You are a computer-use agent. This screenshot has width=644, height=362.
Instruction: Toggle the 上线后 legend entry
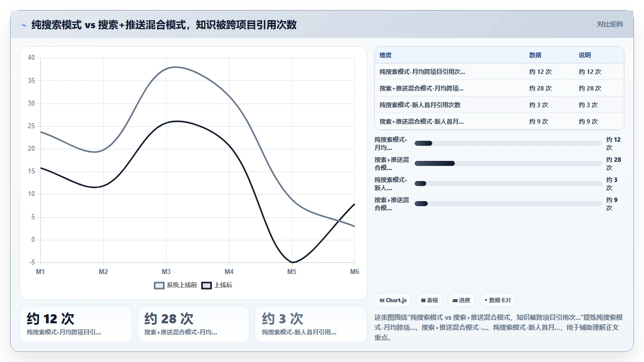[217, 285]
